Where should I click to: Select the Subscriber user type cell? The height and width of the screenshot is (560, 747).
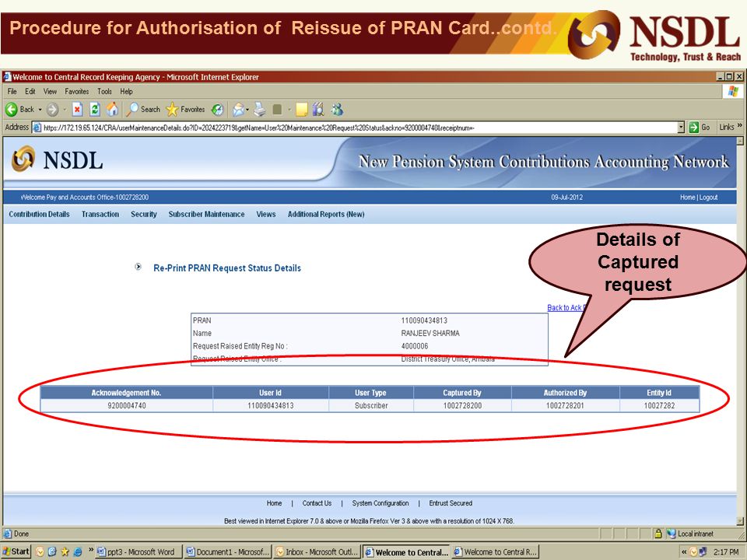[x=371, y=406]
